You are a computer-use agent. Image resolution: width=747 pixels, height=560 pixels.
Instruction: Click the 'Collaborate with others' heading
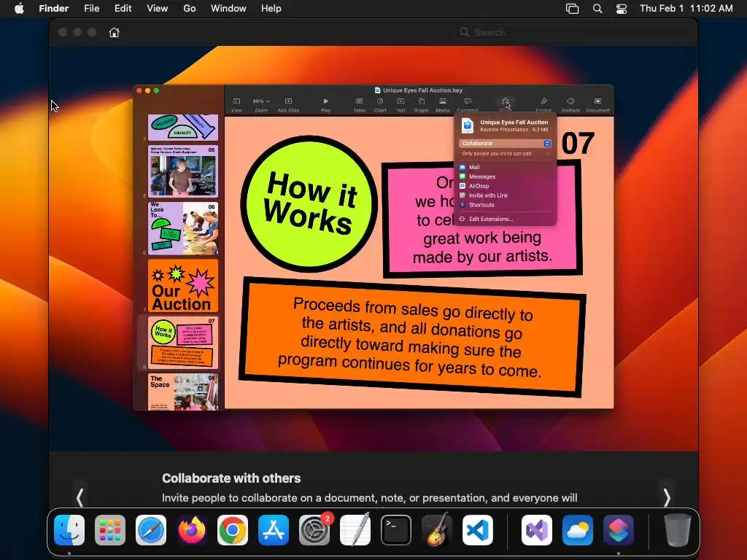[x=231, y=478]
